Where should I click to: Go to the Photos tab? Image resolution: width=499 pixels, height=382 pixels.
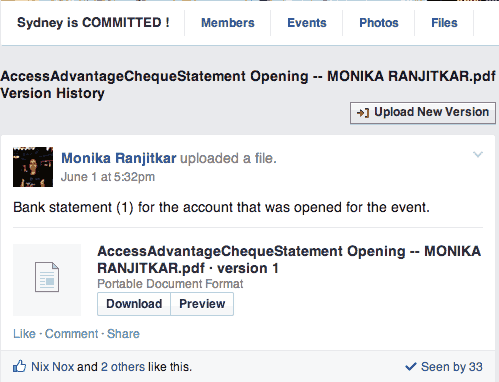point(379,23)
